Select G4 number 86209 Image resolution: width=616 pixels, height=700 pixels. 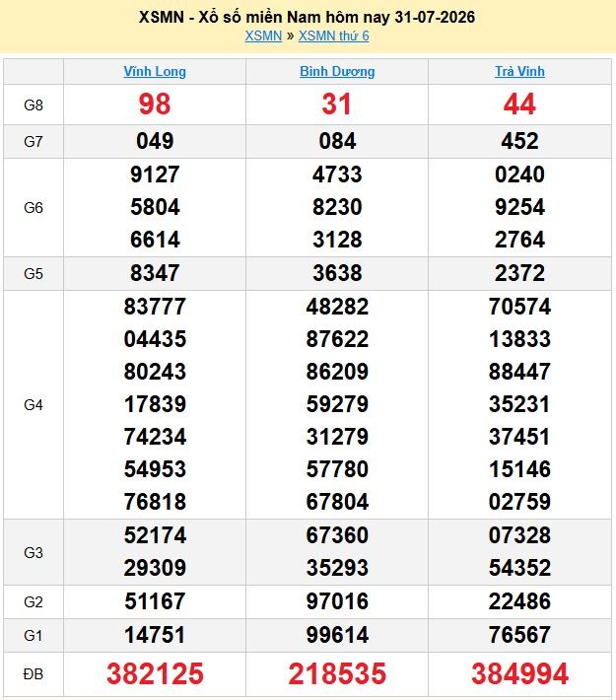point(337,372)
